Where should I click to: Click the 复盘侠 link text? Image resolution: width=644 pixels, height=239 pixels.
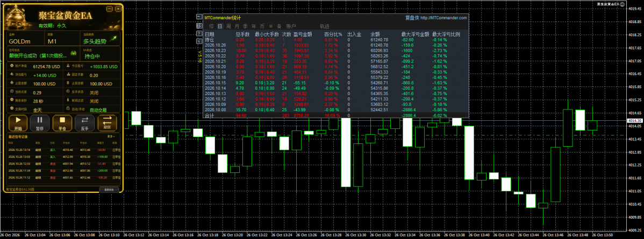tap(412, 18)
